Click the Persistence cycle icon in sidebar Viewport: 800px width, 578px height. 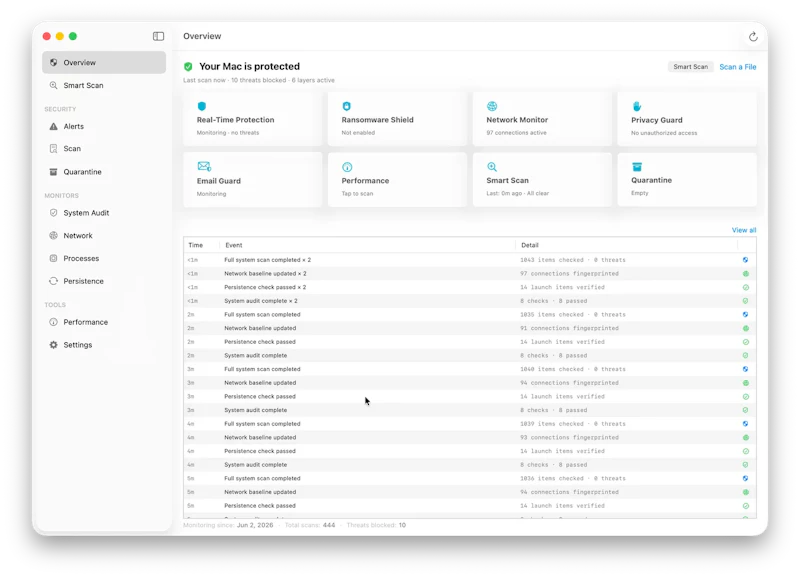(54, 281)
